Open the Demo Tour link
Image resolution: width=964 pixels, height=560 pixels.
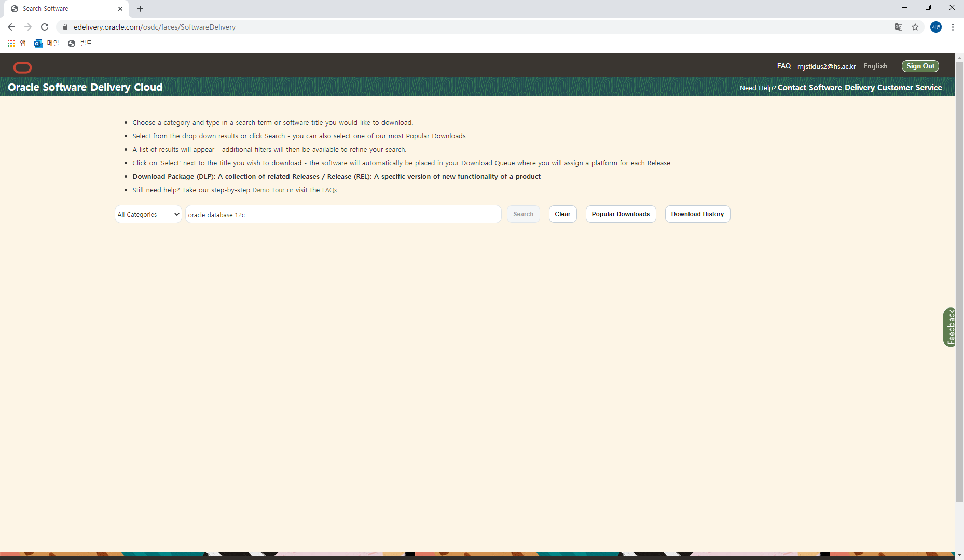268,190
